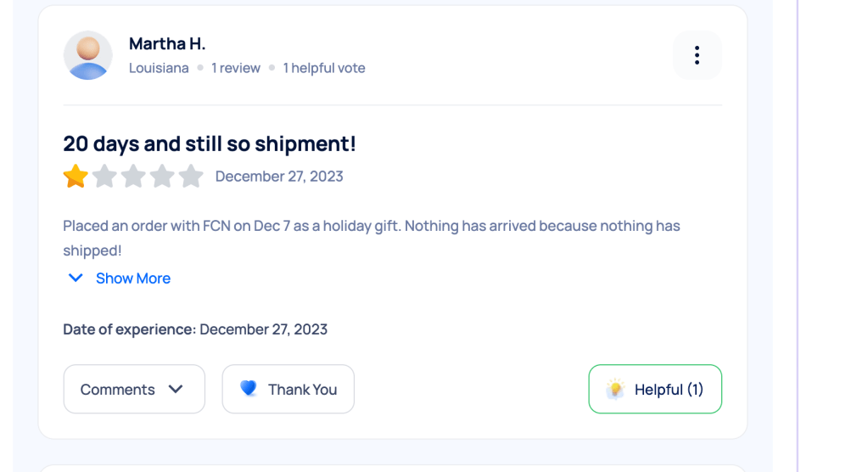
Task: Click the "1 review" count
Action: [236, 68]
